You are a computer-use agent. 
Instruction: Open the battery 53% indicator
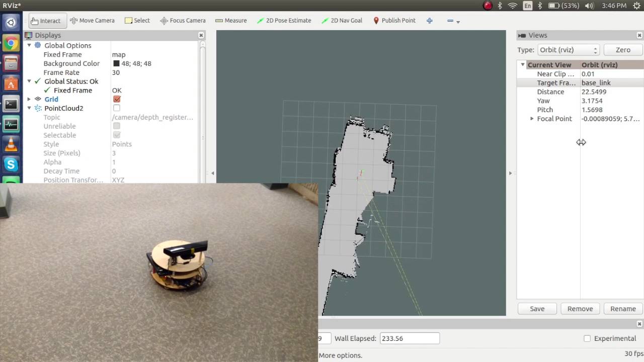563,6
